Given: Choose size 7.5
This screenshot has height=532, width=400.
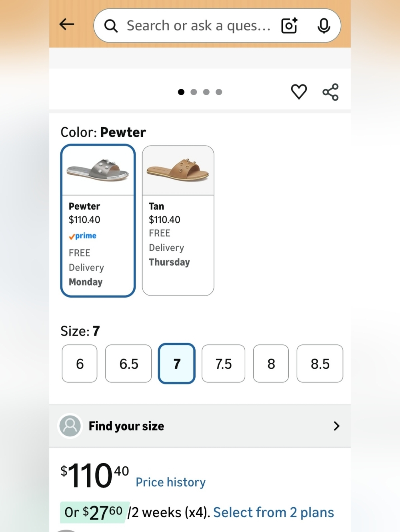Looking at the screenshot, I should 223,364.
